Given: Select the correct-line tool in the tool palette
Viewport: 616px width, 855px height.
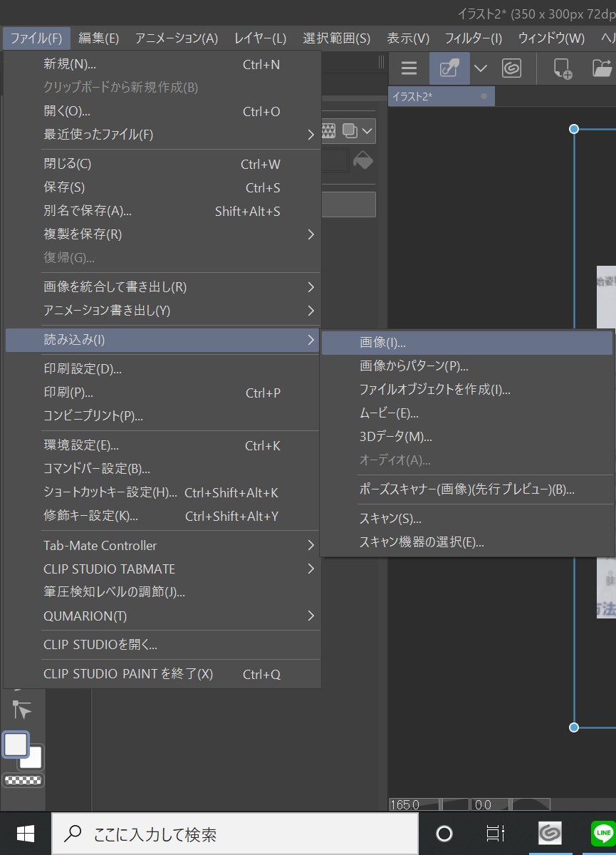Looking at the screenshot, I should (x=22, y=710).
